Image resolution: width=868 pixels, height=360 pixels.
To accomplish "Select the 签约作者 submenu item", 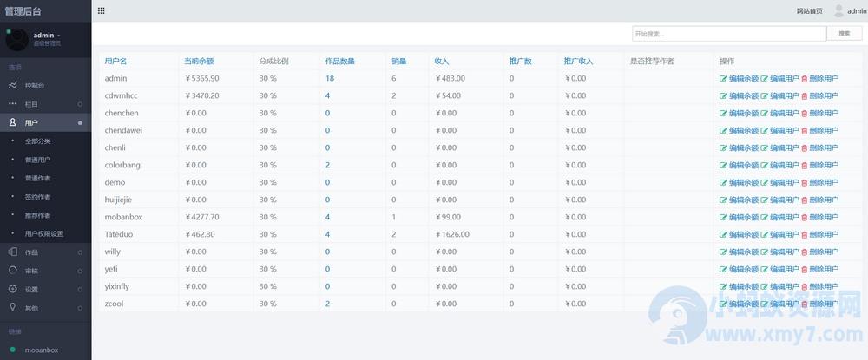I will click(37, 196).
